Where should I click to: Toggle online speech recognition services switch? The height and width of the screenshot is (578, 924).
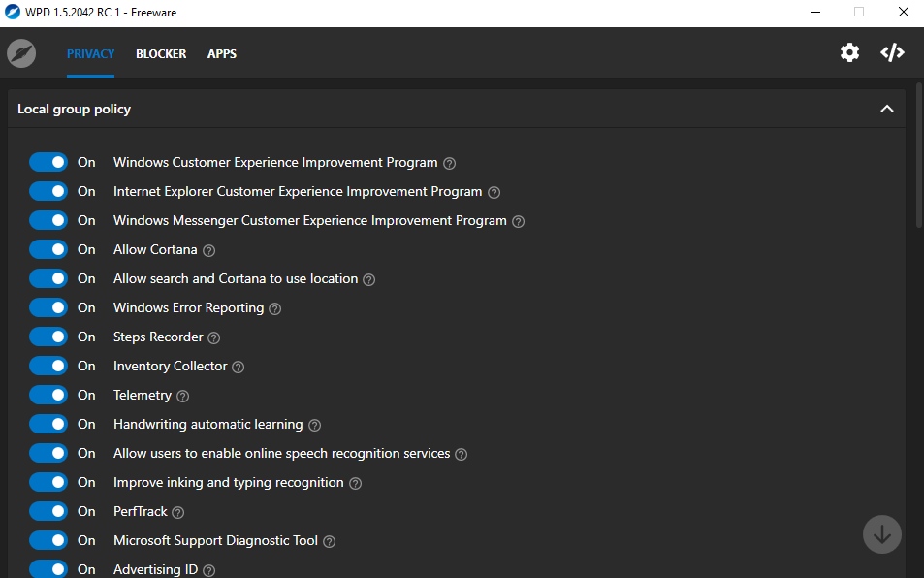tap(48, 453)
